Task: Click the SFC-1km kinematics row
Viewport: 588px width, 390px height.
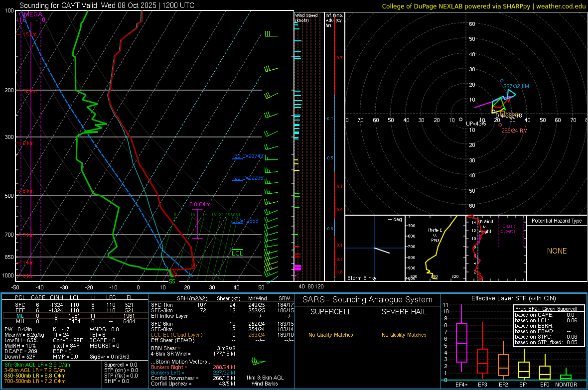Action: click(222, 305)
